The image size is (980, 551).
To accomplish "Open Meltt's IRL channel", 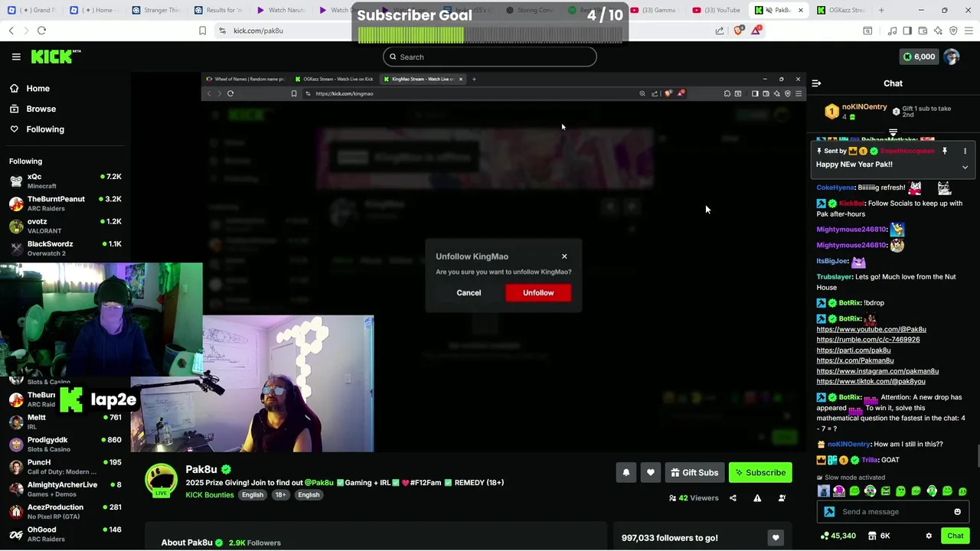I will [65, 422].
